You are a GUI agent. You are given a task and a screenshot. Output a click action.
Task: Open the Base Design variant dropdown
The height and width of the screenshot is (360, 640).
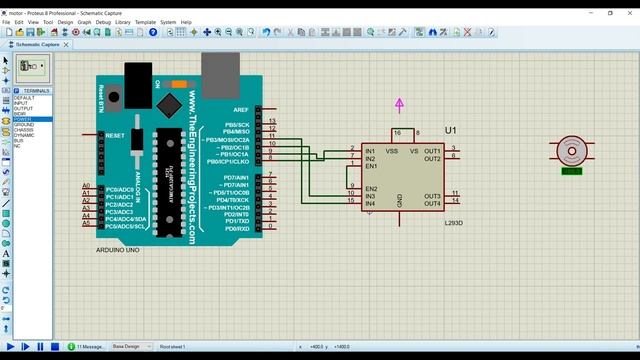click(x=131, y=347)
